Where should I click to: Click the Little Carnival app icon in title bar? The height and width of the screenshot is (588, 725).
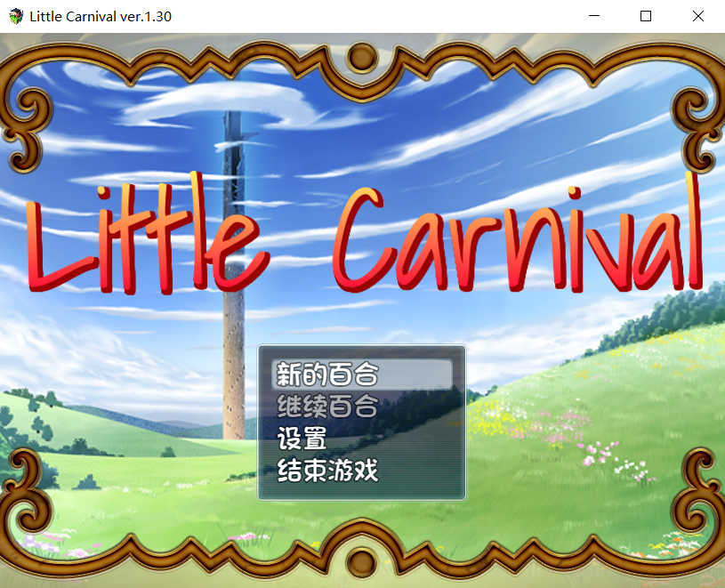[16, 16]
